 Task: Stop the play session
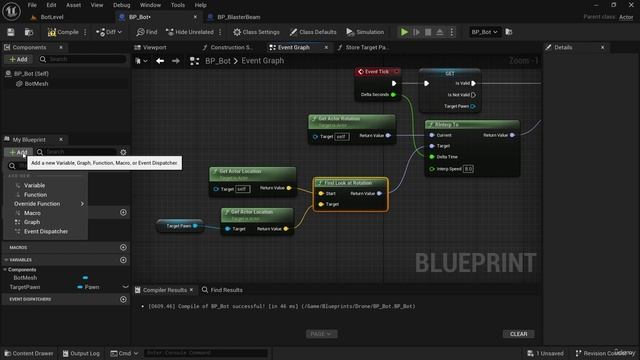428,32
